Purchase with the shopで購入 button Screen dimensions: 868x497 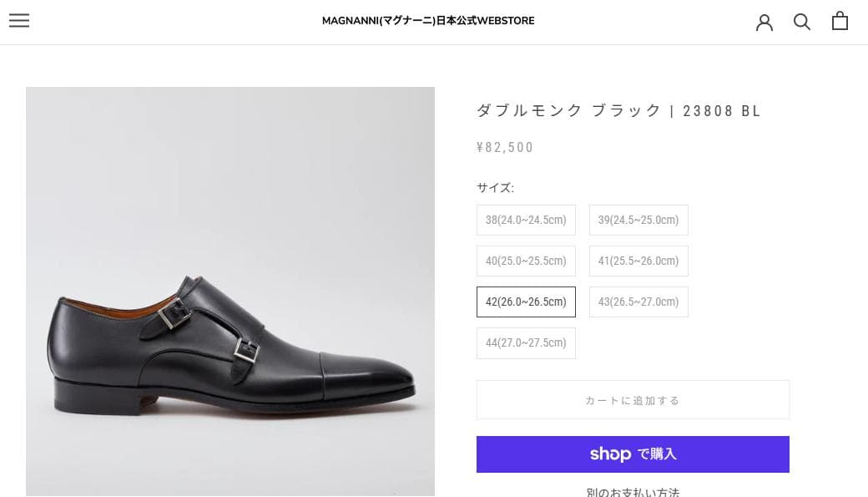coord(633,454)
